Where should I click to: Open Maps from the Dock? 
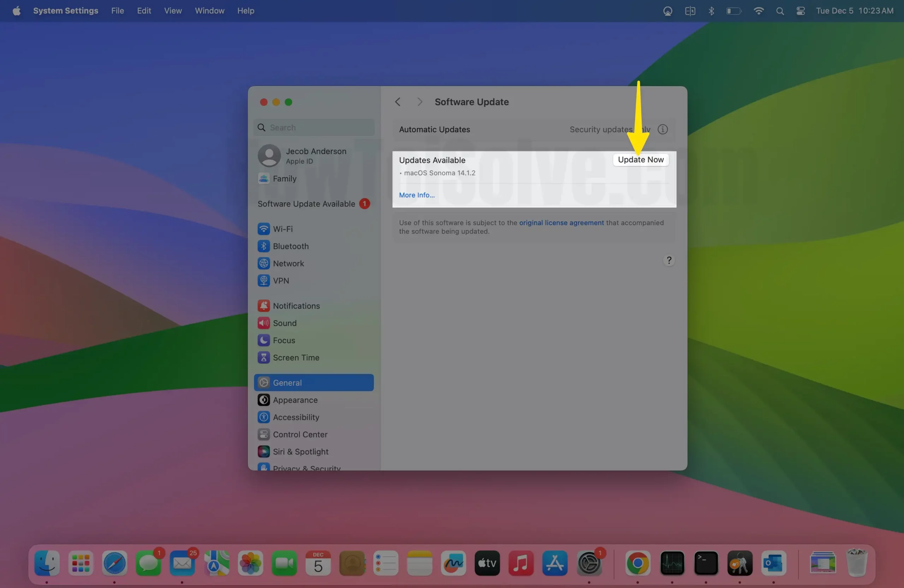pyautogui.click(x=216, y=563)
